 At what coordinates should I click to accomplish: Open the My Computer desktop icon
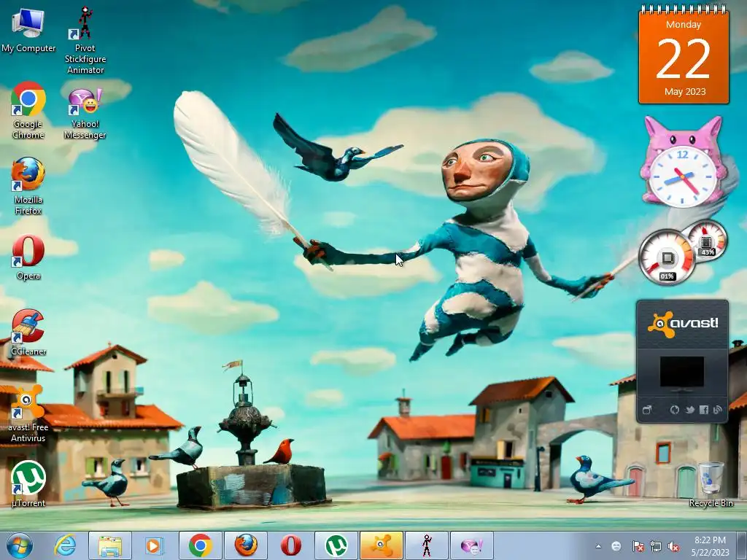click(28, 29)
